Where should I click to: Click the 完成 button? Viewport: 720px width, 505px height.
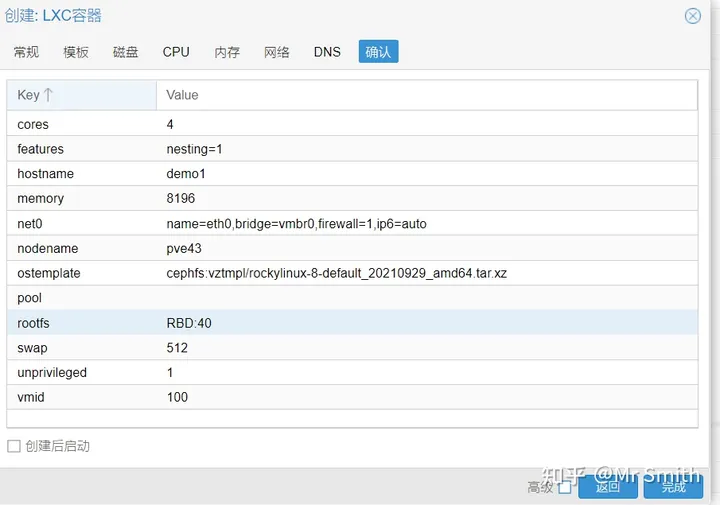pos(673,487)
